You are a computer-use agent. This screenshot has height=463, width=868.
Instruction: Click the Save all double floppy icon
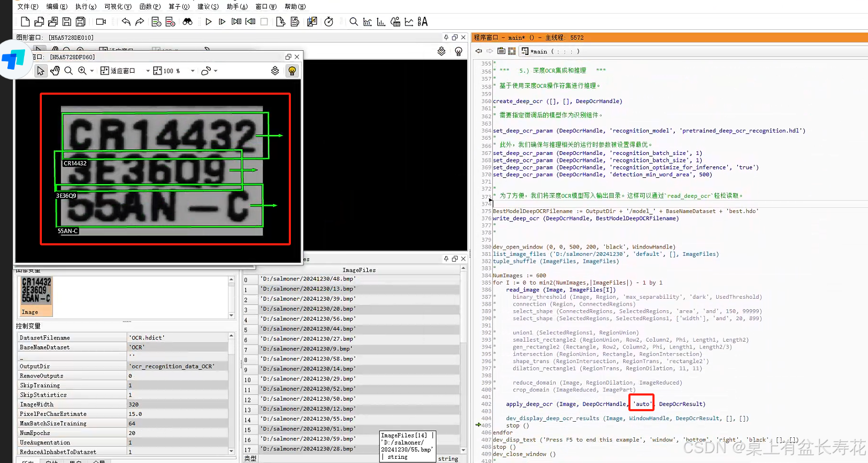point(81,21)
